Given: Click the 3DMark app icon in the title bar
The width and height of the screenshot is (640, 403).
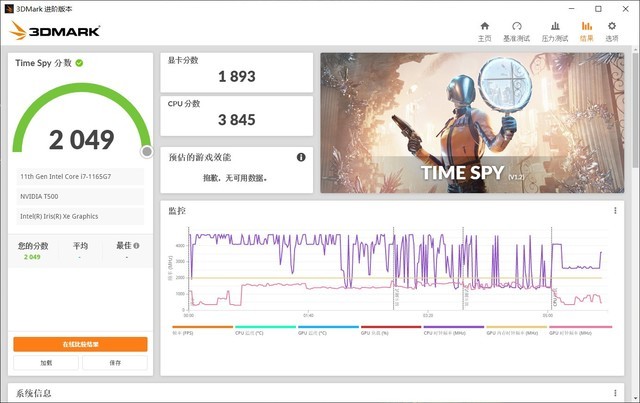Looking at the screenshot, I should click(x=9, y=9).
